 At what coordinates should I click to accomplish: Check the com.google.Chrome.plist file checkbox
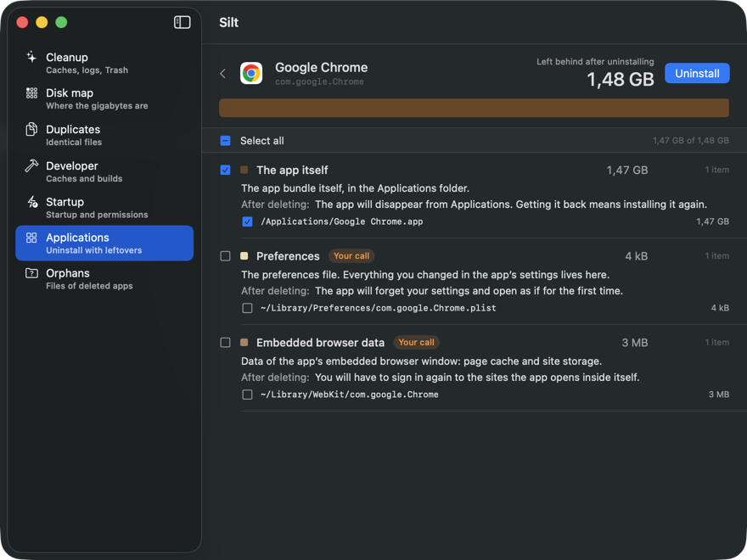[x=247, y=308]
